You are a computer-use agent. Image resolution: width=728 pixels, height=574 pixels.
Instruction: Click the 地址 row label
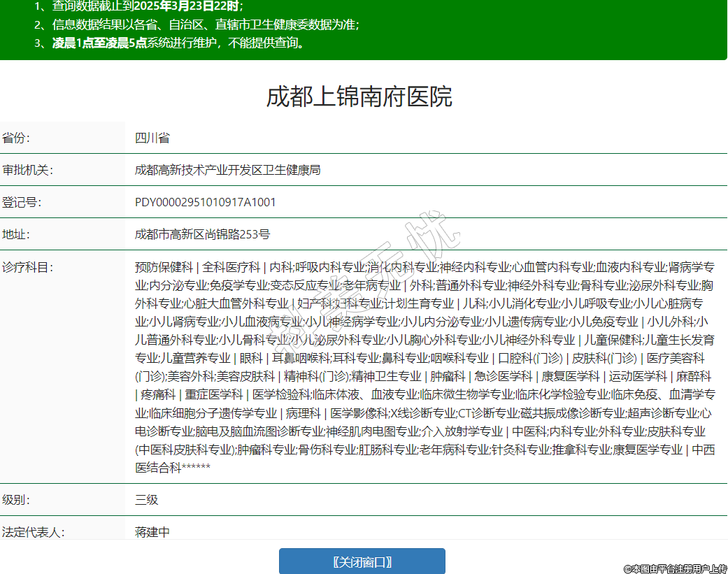point(17,234)
